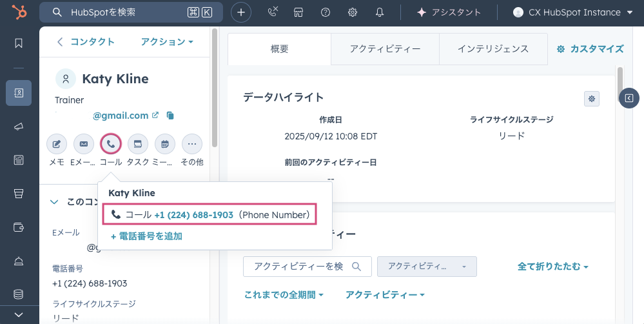Expand the CX HubSpot Instance account menu
644x324 pixels.
(x=572, y=12)
